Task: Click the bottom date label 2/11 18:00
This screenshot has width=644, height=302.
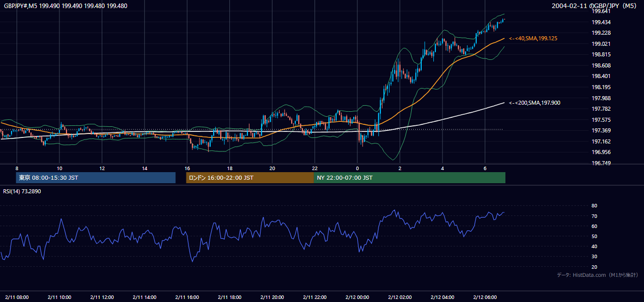Action: tap(230, 297)
